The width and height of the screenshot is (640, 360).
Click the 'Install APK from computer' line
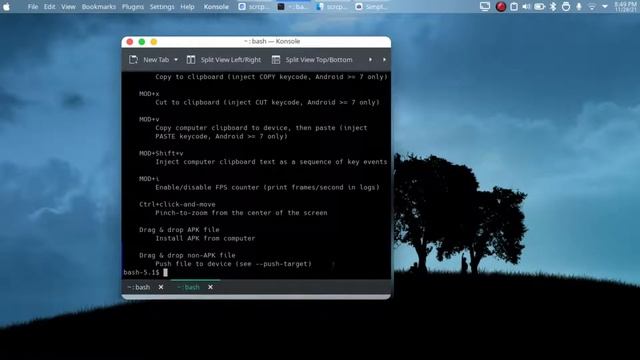click(x=205, y=238)
